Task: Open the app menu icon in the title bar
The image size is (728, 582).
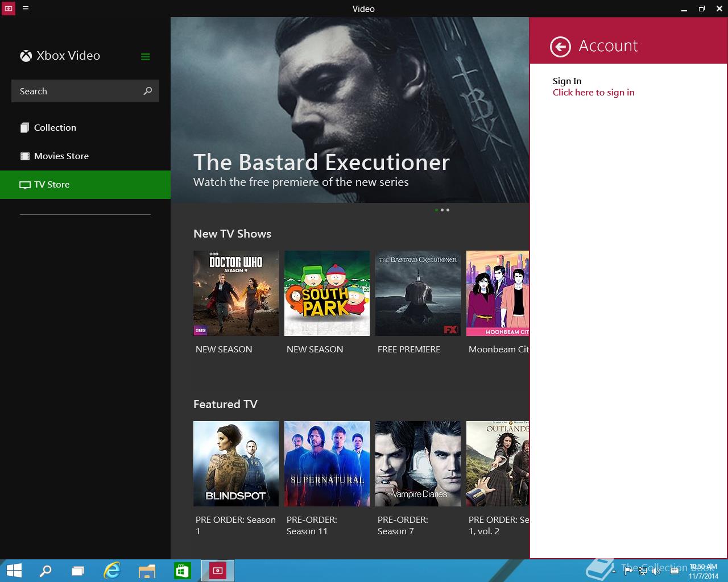Action: [x=26, y=9]
